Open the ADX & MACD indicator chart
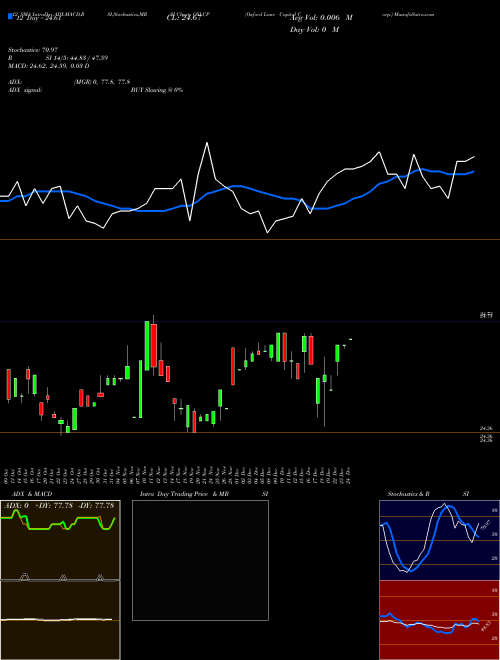The width and height of the screenshot is (500, 660). 60,580
